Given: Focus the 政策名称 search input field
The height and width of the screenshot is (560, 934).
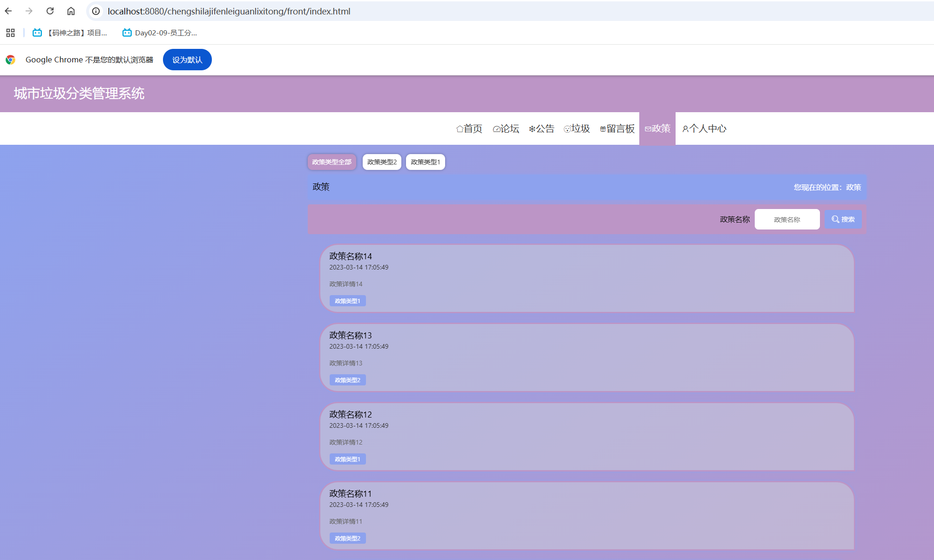Looking at the screenshot, I should click(787, 219).
